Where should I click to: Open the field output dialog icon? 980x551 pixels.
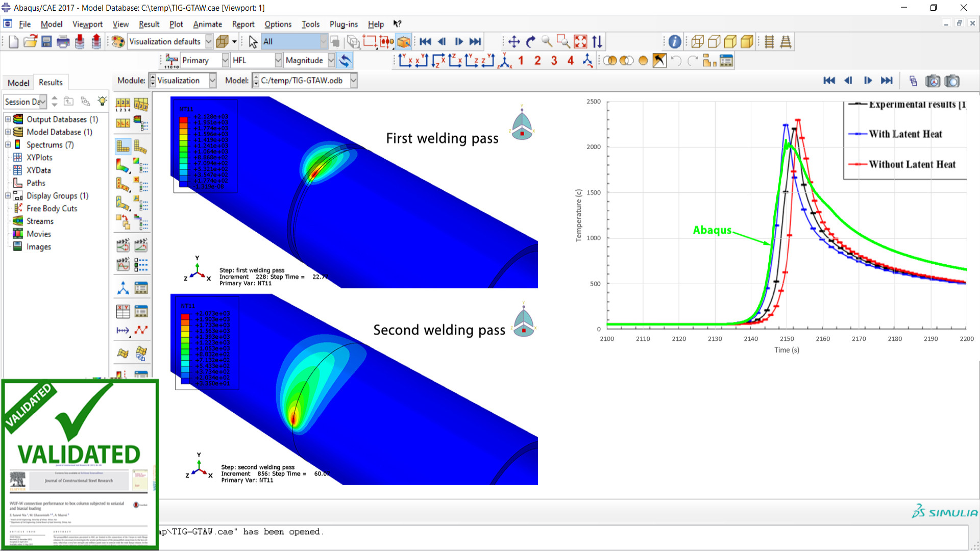(172, 61)
